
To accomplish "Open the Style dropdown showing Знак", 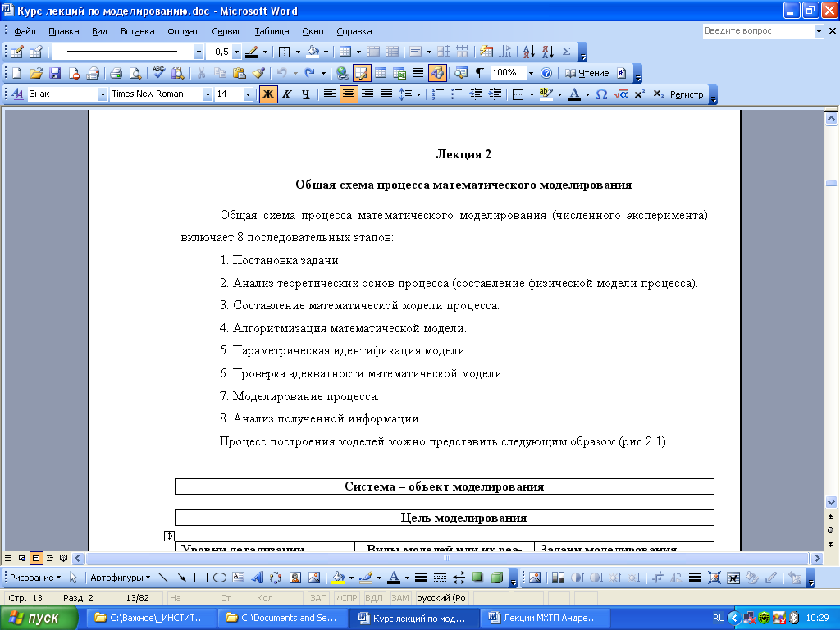I will pyautogui.click(x=103, y=94).
